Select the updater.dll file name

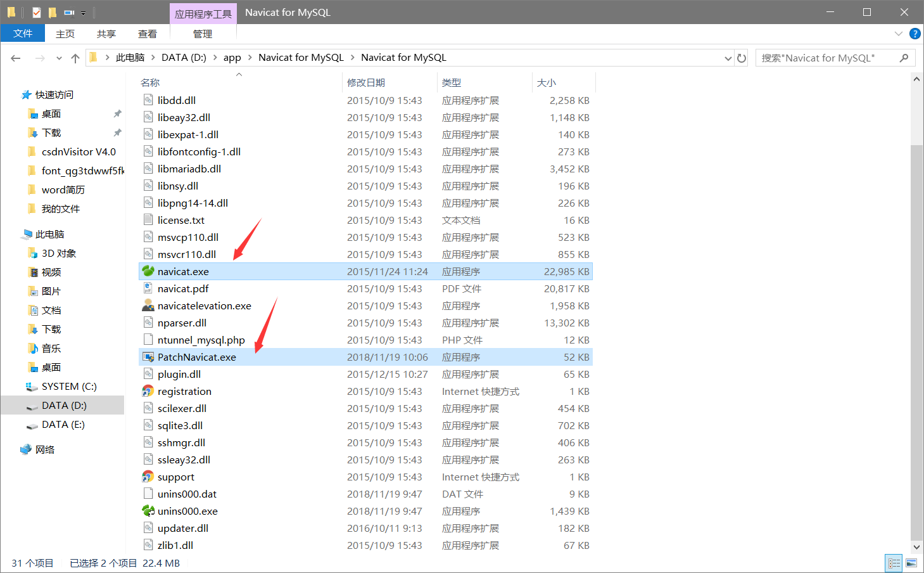183,528
